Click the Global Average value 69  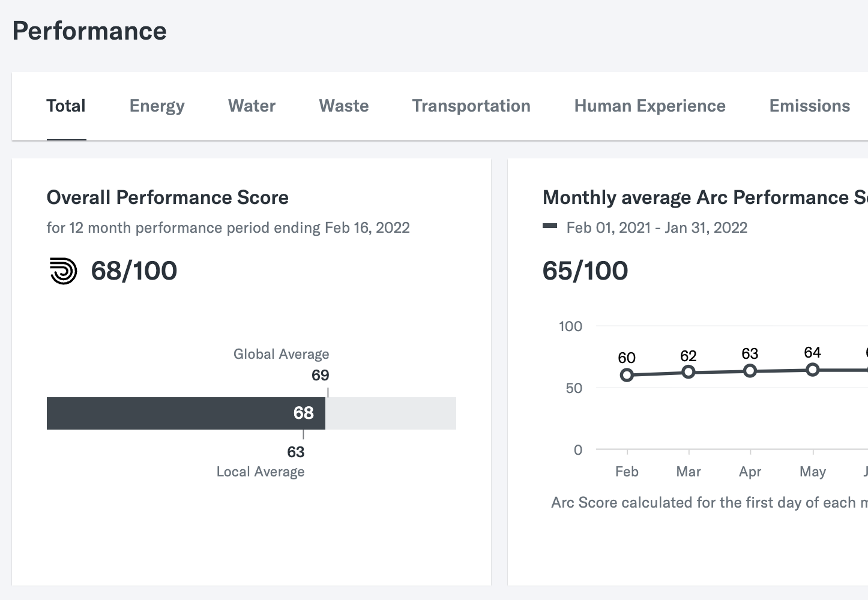(x=320, y=376)
